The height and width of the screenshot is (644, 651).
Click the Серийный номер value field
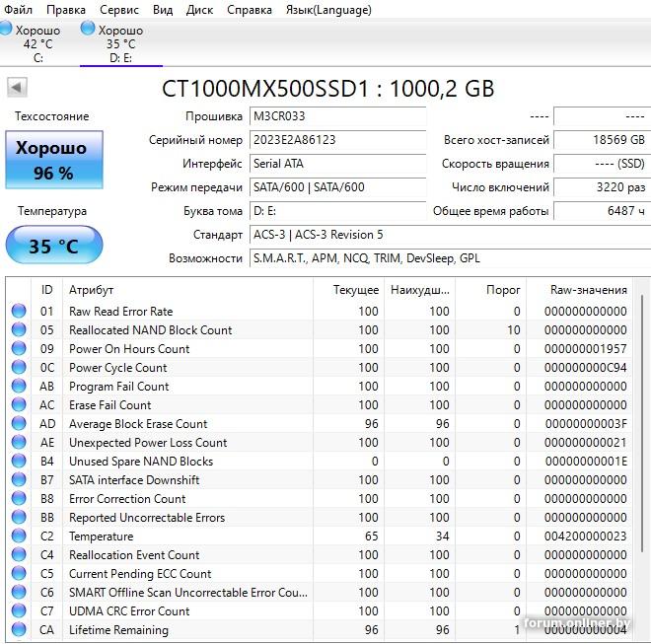[x=335, y=140]
